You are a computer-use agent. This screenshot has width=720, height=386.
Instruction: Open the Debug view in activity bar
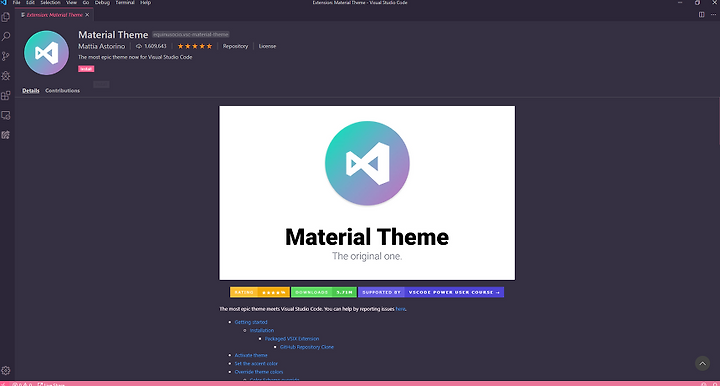[6, 76]
